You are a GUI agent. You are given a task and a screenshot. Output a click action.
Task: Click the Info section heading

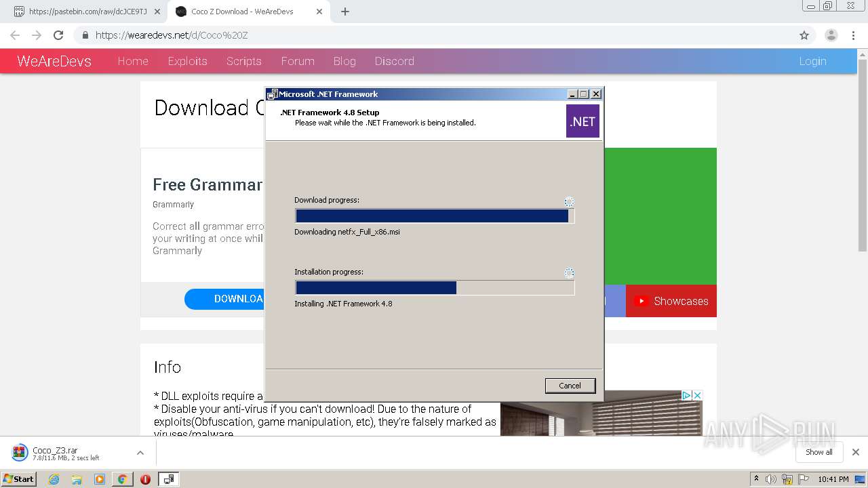(x=167, y=367)
